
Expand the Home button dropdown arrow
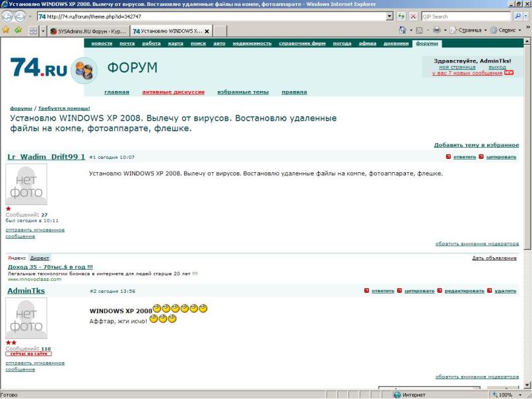coord(411,30)
